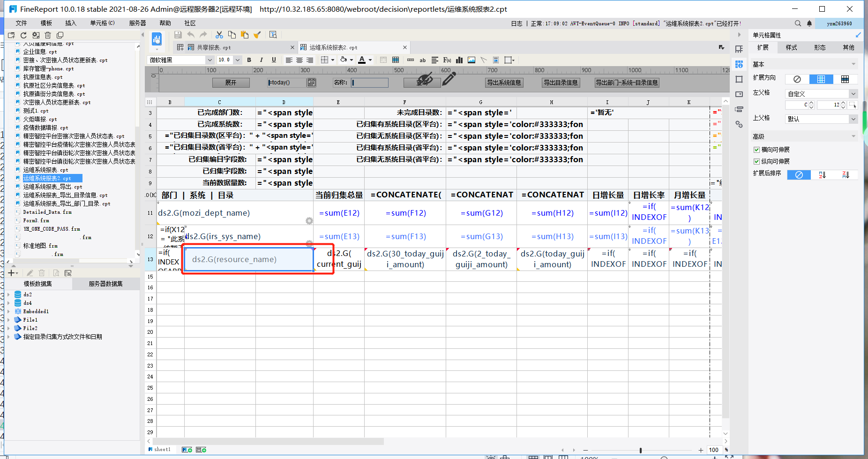Switch to the 样式 tab
This screenshot has width=868, height=459.
(791, 47)
